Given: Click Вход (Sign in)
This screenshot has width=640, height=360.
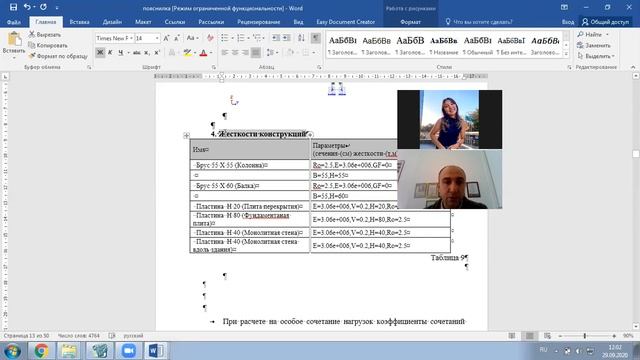Looking at the screenshot, I should (568, 22).
